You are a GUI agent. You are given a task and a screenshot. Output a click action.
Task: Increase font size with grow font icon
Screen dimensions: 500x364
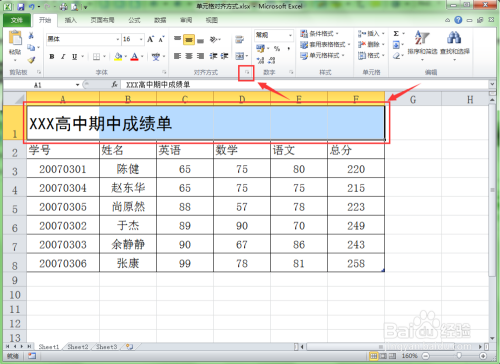coord(151,39)
